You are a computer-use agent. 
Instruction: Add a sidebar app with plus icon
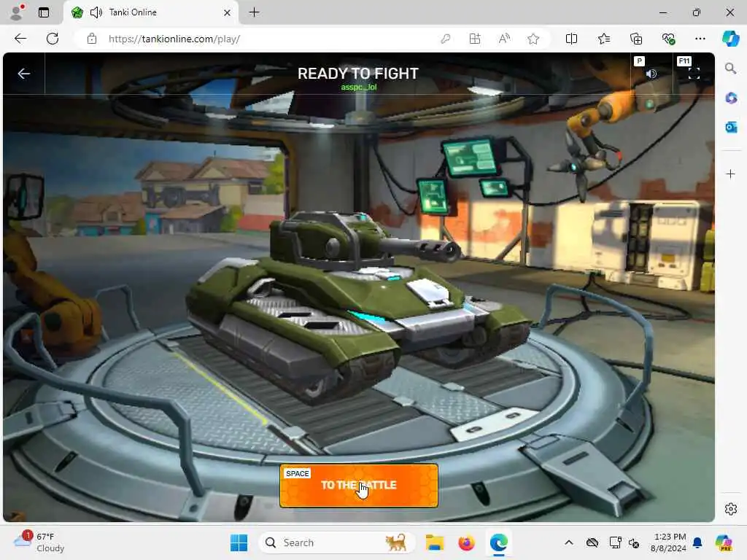tap(731, 174)
